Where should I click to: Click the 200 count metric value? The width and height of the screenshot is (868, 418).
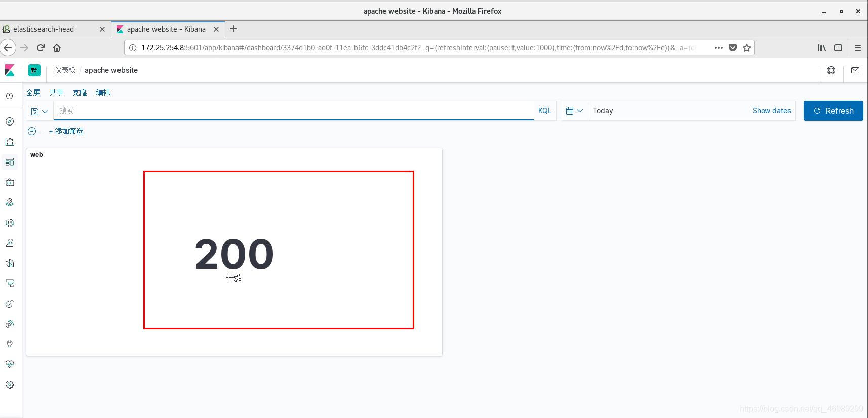234,254
